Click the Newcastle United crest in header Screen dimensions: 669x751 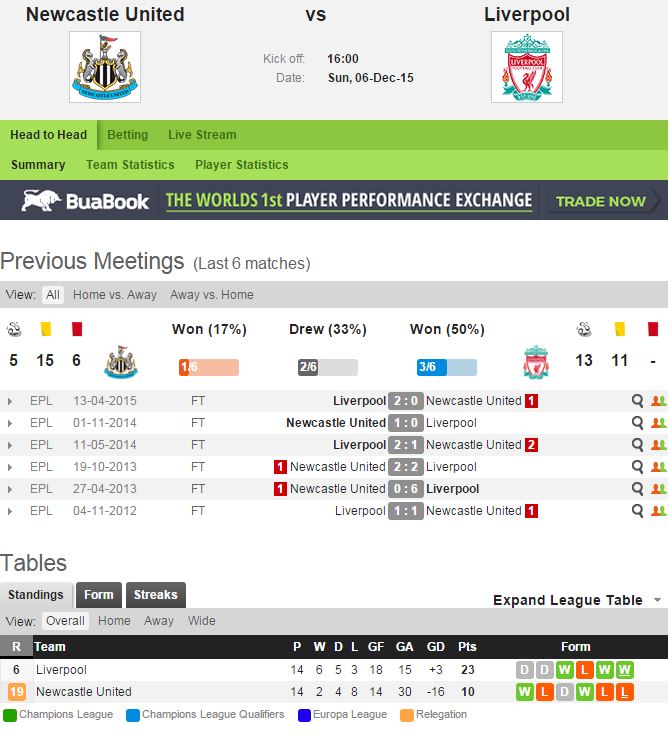click(x=105, y=67)
